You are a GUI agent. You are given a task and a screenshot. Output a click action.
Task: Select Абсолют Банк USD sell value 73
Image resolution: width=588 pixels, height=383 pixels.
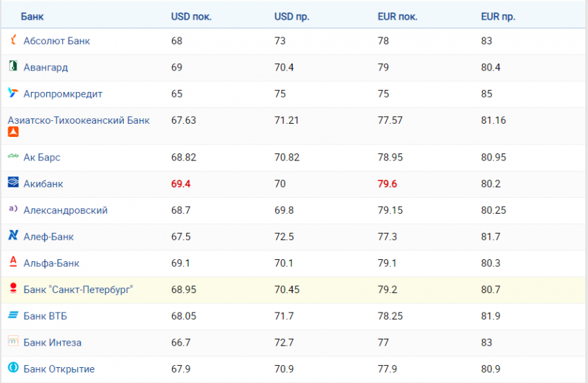pyautogui.click(x=280, y=41)
